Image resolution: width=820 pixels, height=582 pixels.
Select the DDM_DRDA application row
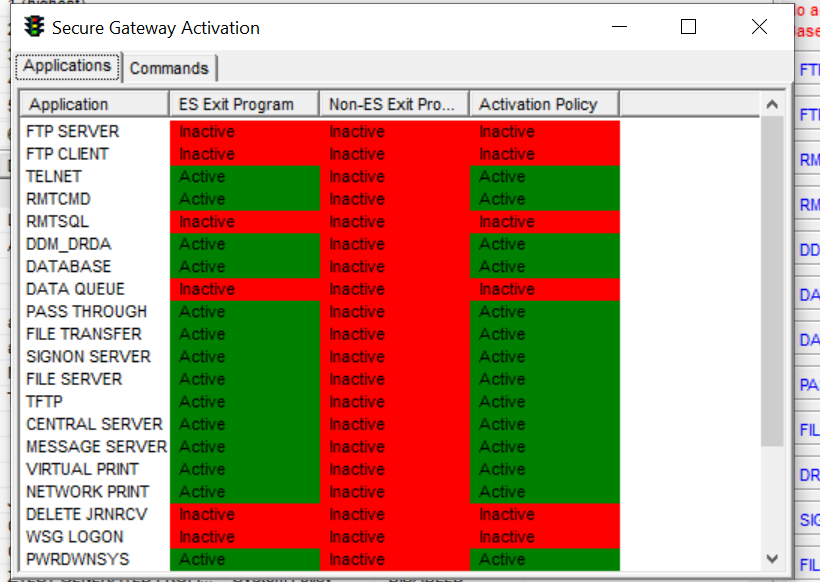pos(320,244)
